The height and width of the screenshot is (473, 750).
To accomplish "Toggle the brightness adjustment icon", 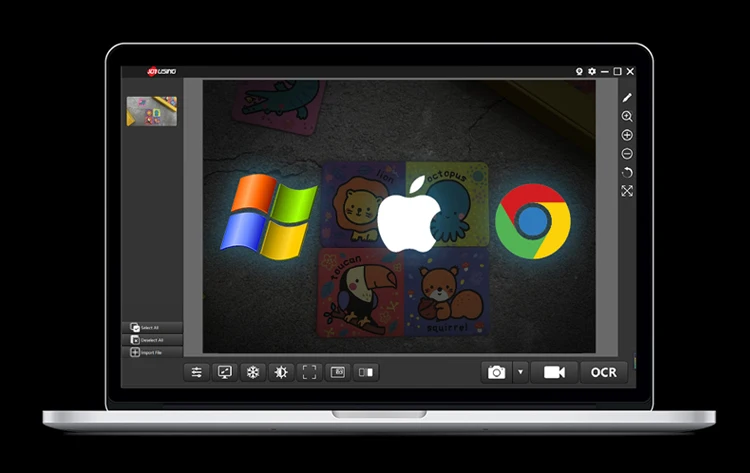I will coord(281,372).
